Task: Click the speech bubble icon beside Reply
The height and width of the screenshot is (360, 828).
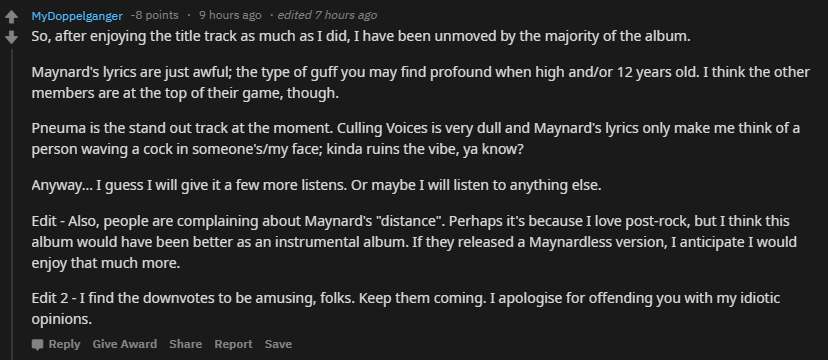Action: [x=37, y=345]
